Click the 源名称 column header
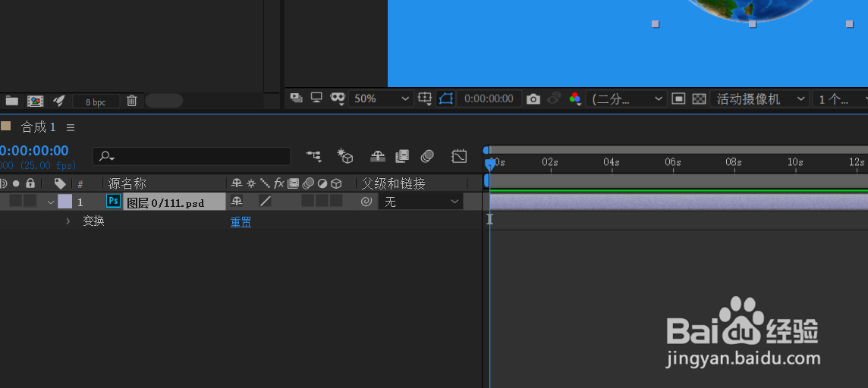The height and width of the screenshot is (388, 868). [127, 183]
